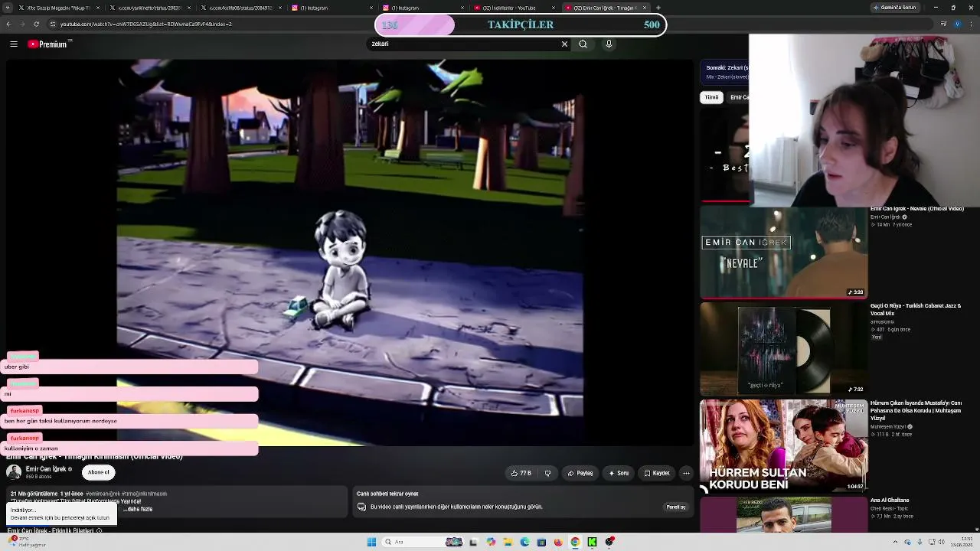
Task: Open 'Hürrem Çıkan İsyanda' video title
Action: pyautogui.click(x=916, y=410)
